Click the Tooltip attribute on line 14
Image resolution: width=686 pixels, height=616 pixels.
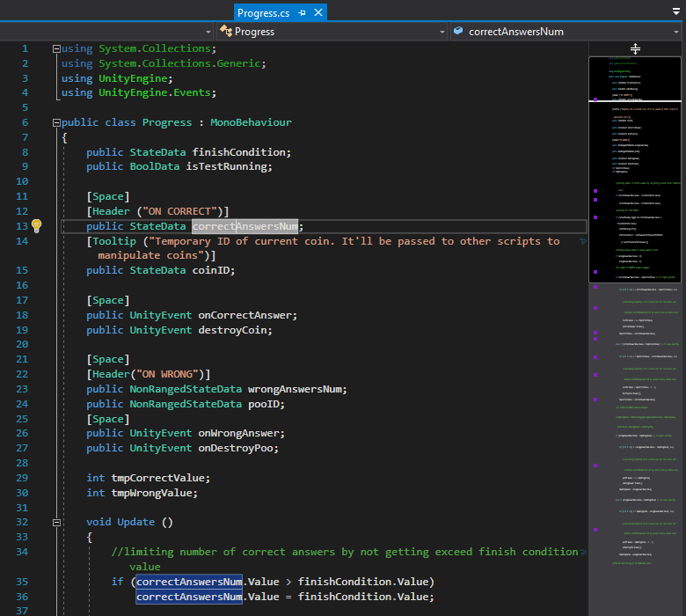point(114,241)
